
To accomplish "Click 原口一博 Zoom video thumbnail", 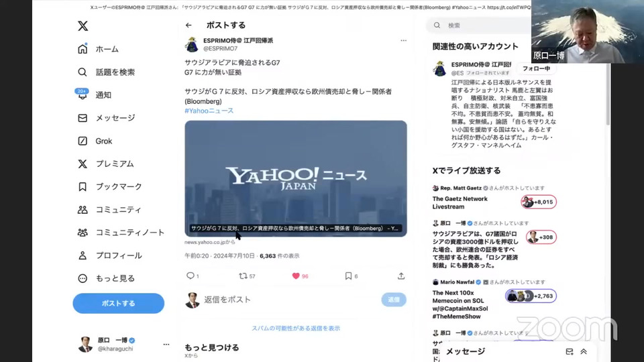I will tap(588, 32).
